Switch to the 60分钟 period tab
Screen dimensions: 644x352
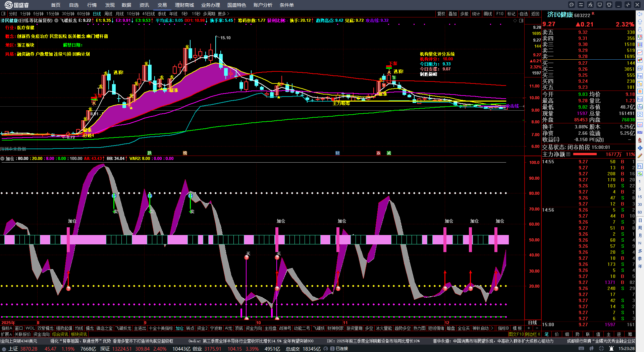click(84, 14)
